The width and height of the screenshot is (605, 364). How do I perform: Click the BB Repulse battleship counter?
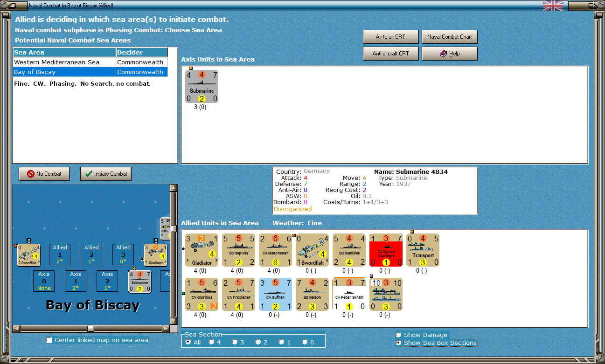click(x=239, y=250)
